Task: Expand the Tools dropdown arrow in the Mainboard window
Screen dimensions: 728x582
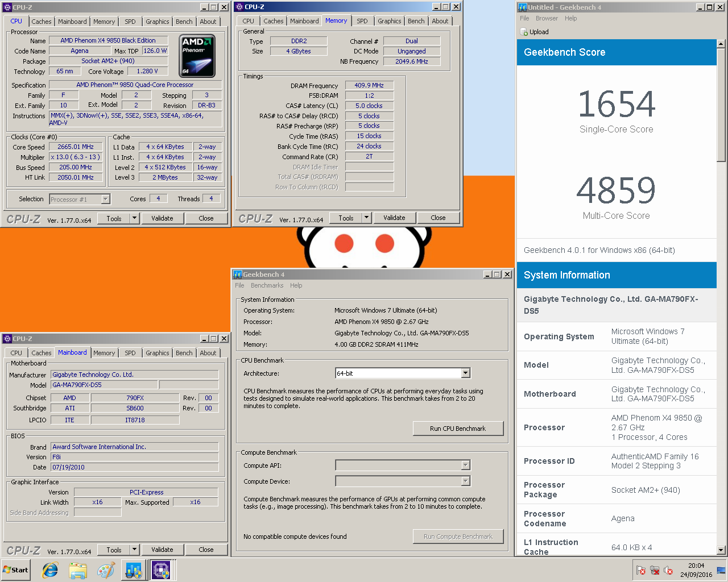Action: 134,550
